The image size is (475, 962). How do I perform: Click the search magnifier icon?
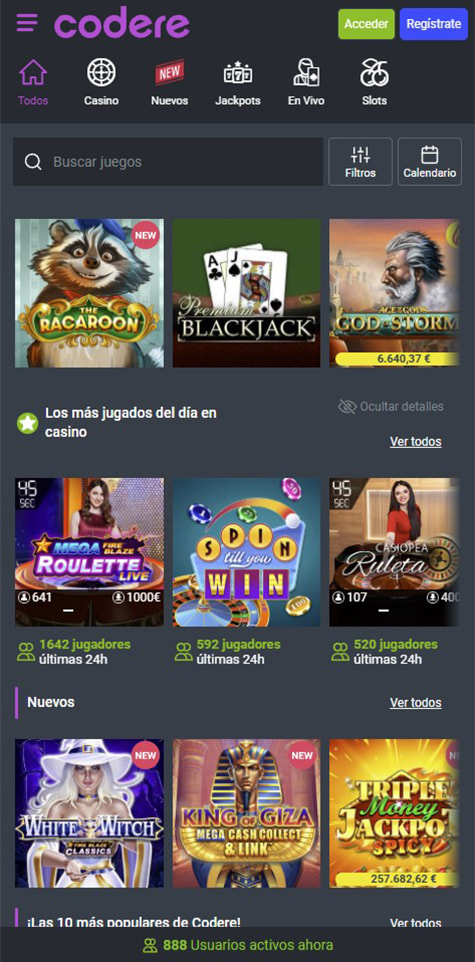(33, 162)
